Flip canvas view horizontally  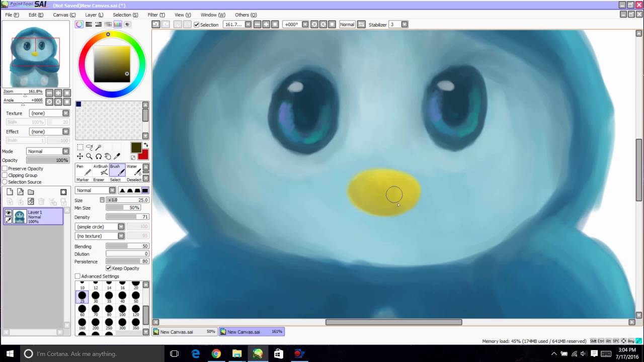(361, 24)
